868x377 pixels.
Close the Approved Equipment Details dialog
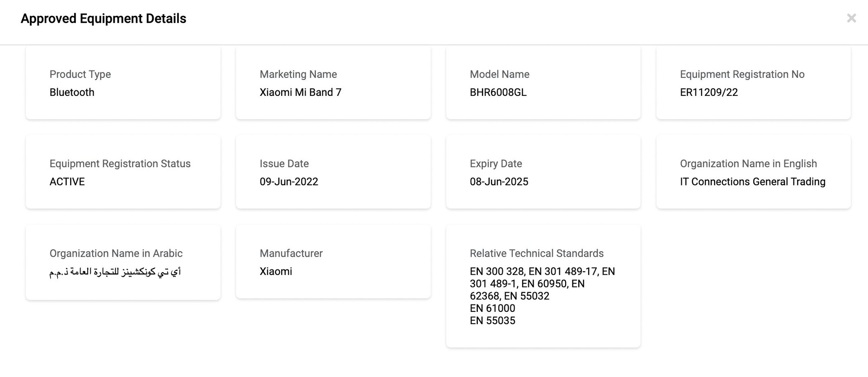[x=851, y=18]
